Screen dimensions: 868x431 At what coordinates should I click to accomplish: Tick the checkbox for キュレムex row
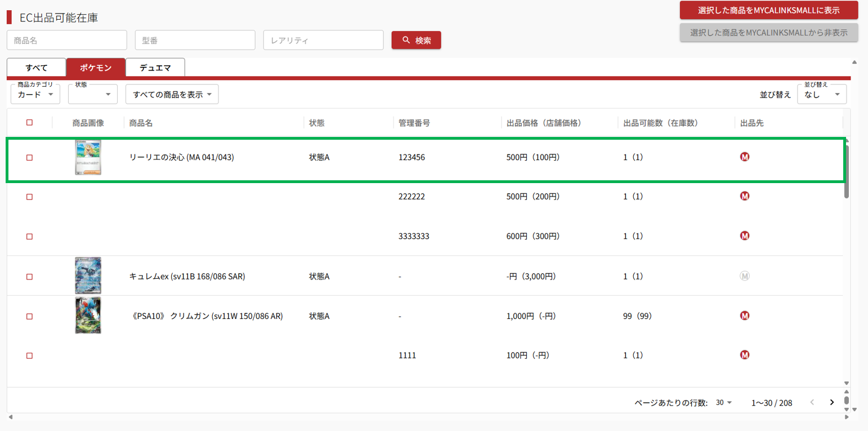(30, 277)
